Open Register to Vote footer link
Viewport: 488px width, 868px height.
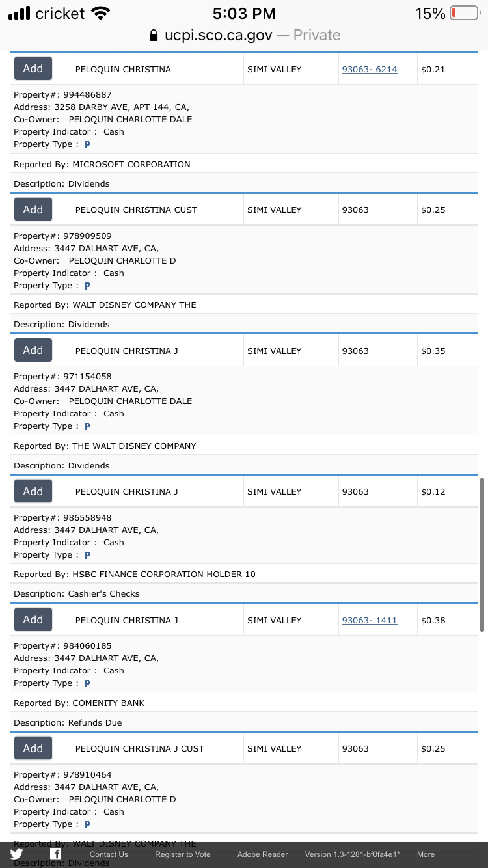click(183, 854)
